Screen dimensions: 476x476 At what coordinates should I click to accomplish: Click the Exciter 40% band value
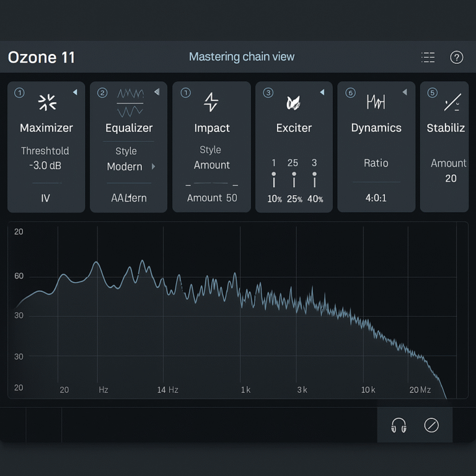[315, 199]
